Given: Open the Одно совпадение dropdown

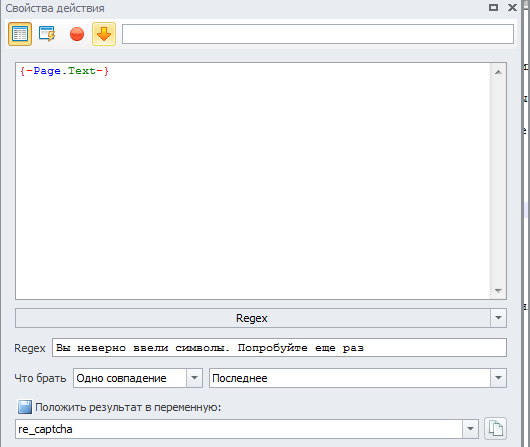Looking at the screenshot, I should tap(194, 378).
